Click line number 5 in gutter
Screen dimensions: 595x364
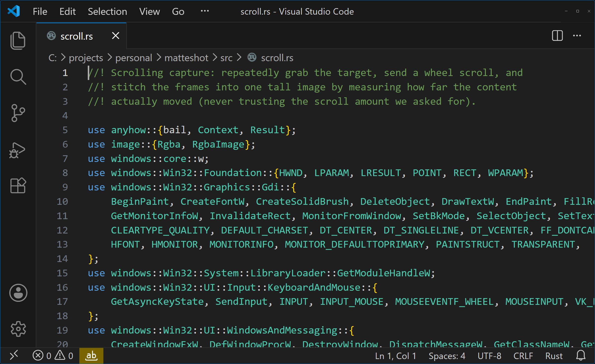point(65,130)
